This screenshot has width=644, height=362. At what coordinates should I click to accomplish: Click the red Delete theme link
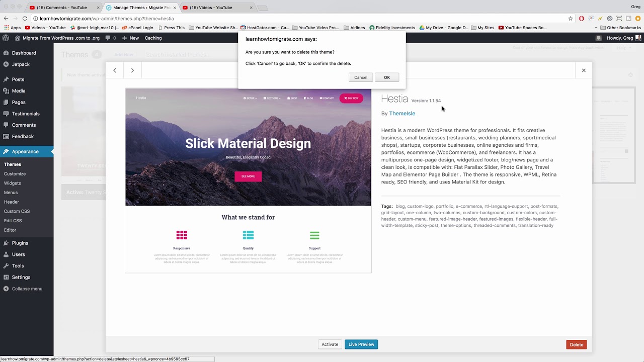click(577, 344)
